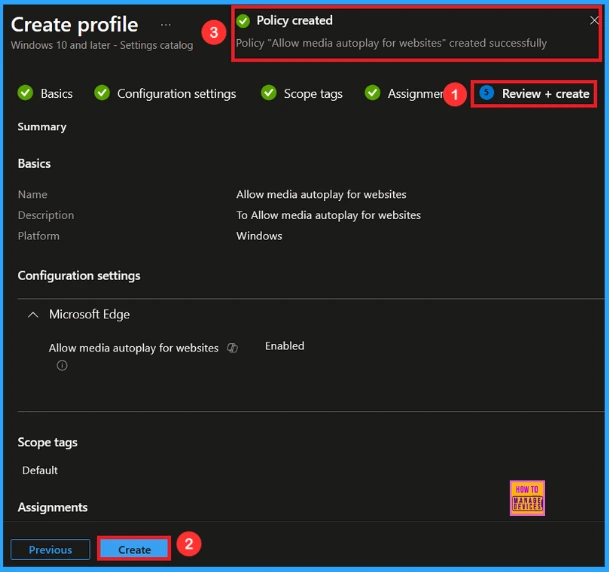Viewport: 609px width, 572px height.
Task: Click the step 5 circle icon
Action: click(x=486, y=93)
